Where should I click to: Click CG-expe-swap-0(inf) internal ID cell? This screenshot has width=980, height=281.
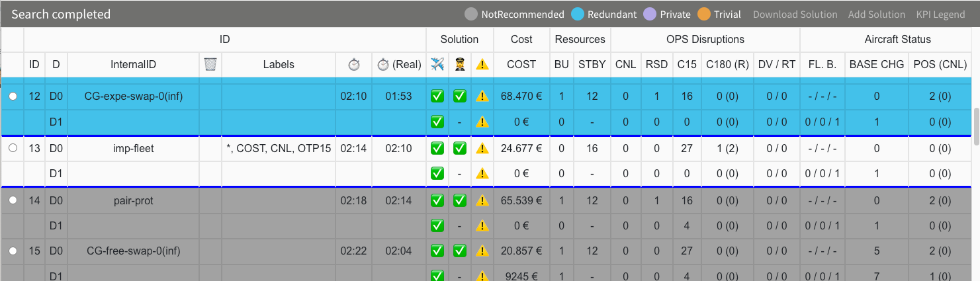click(x=134, y=97)
